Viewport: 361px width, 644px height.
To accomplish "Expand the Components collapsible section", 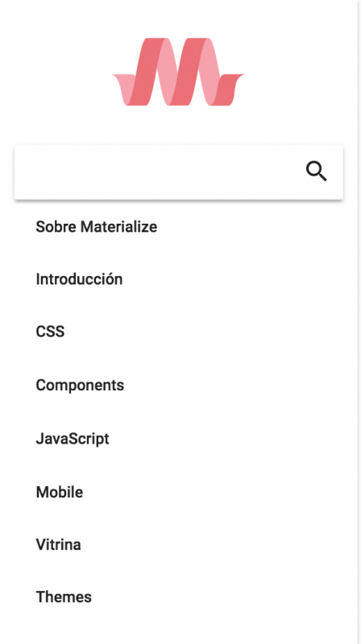I will [80, 386].
